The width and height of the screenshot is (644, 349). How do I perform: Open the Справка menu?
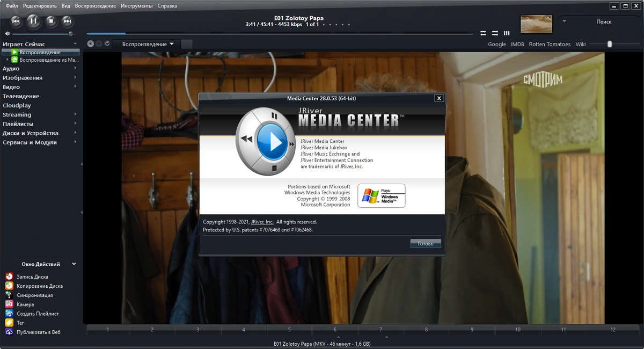tap(167, 6)
